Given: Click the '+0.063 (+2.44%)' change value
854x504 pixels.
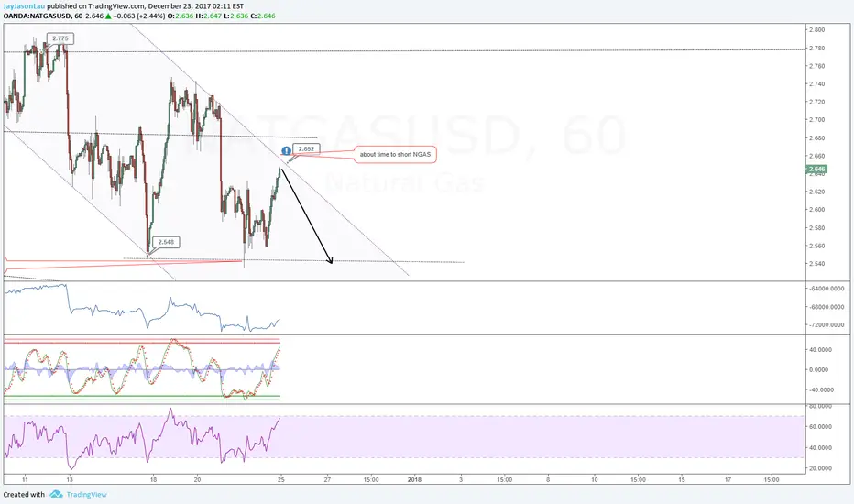Looking at the screenshot, I should [x=139, y=16].
